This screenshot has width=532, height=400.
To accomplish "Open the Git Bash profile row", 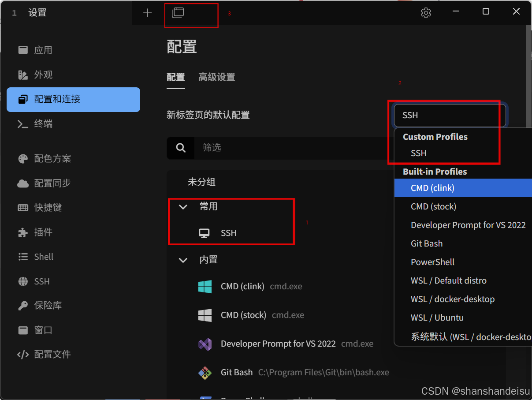I will 280,373.
